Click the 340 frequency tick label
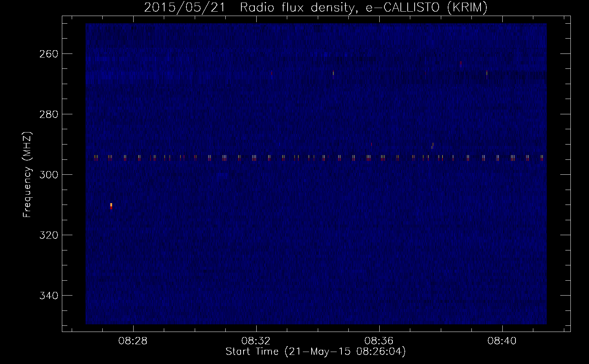The height and width of the screenshot is (364, 589). [48, 296]
